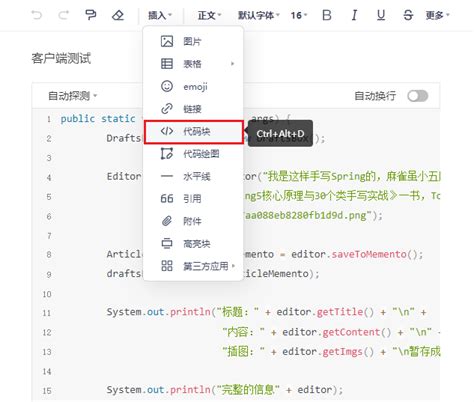Choose 高亮块 from the insert menu
The width and height of the screenshot is (474, 402).
(x=193, y=244)
